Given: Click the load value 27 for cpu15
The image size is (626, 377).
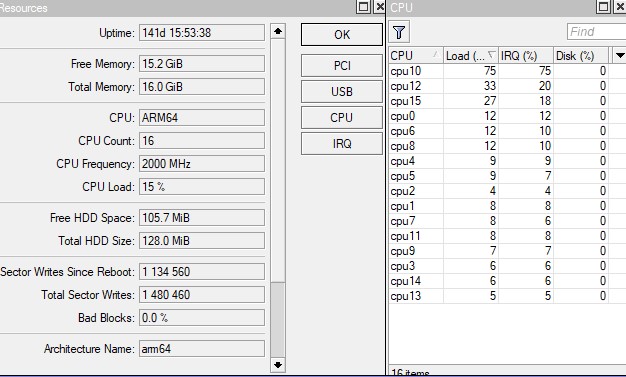Looking at the screenshot, I should click(490, 101).
